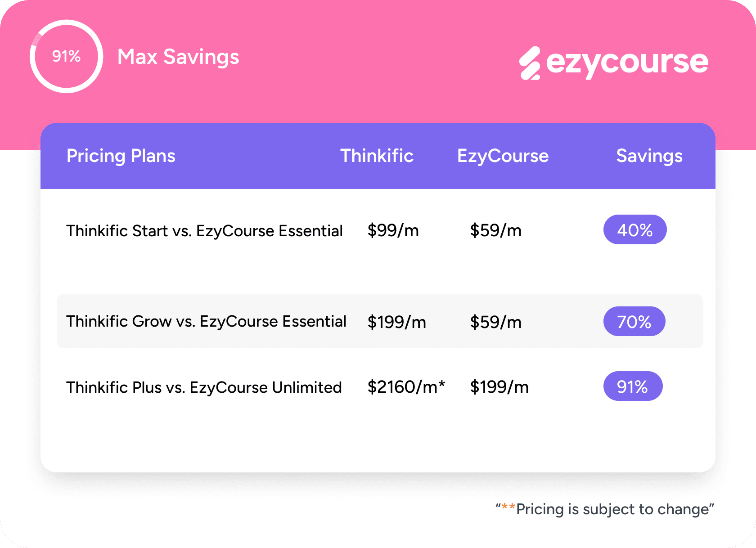Select the Thinkific column header
Viewport: 756px width, 548px height.
click(377, 156)
